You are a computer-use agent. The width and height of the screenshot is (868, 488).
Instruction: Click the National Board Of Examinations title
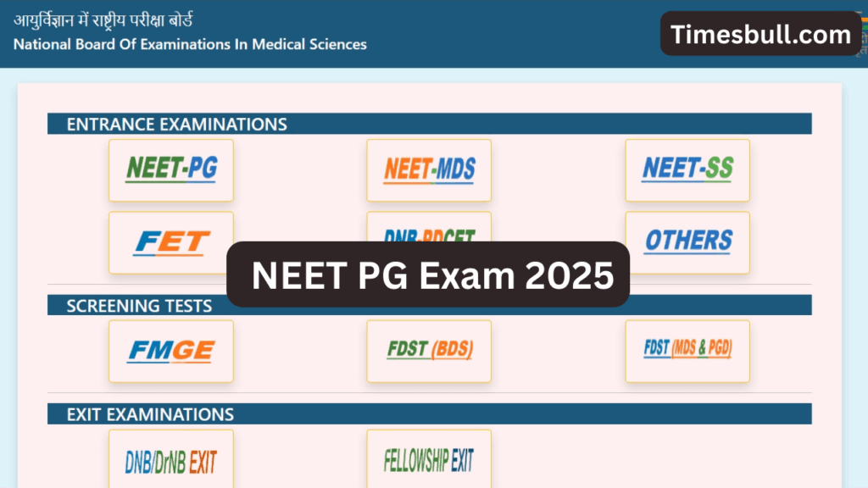pos(190,44)
